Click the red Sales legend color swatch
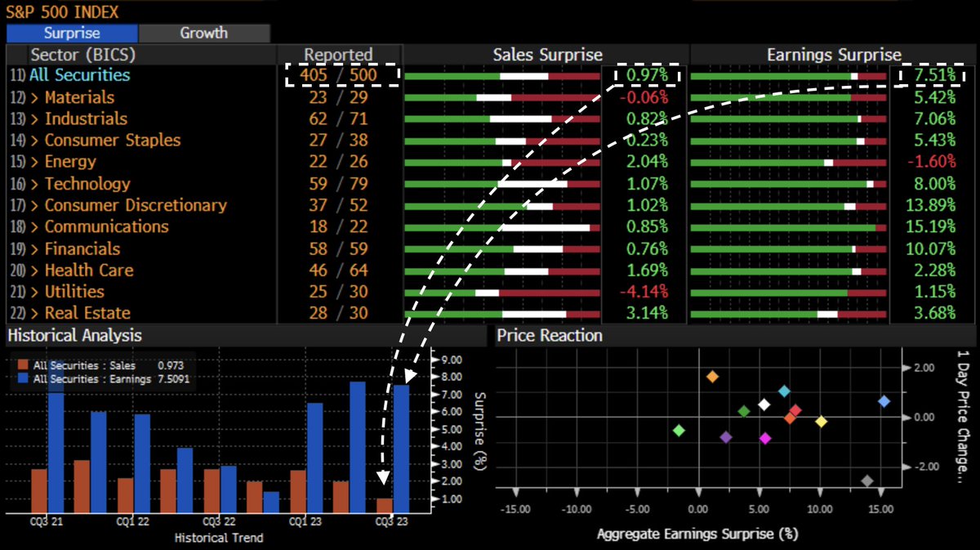 coord(23,366)
